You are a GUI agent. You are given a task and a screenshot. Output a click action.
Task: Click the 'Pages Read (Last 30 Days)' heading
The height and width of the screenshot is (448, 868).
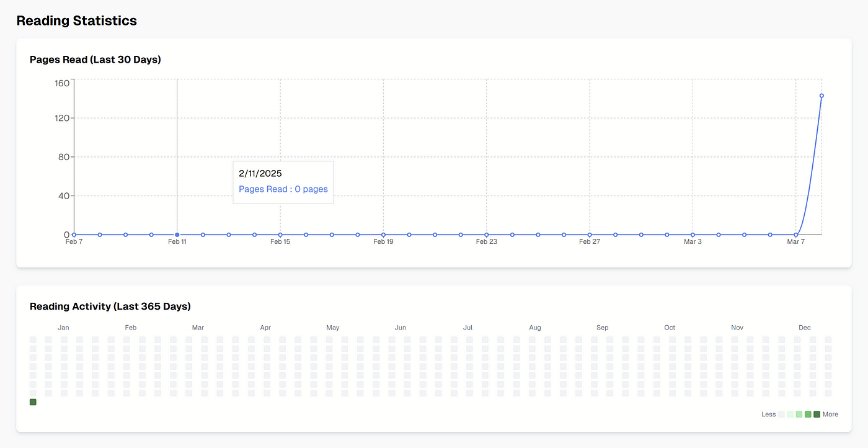[x=95, y=60]
